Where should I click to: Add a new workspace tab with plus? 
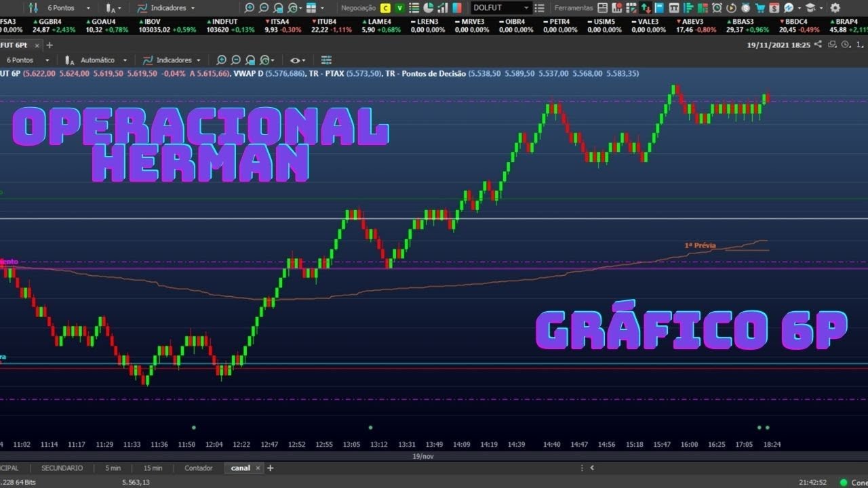271,468
